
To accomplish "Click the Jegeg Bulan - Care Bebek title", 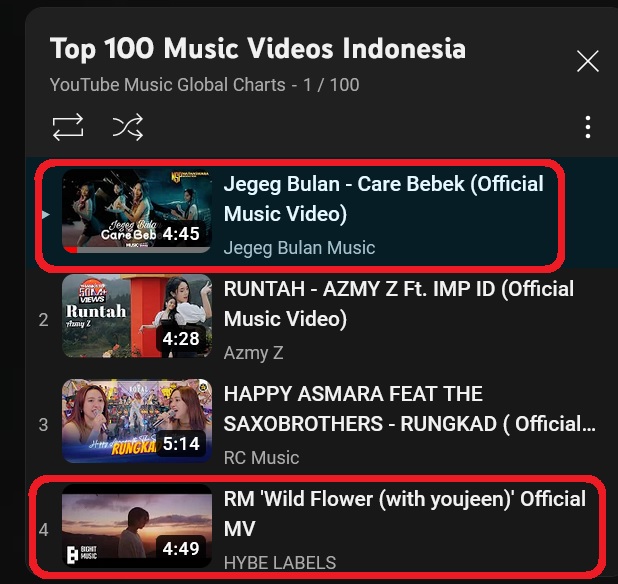I will click(x=383, y=199).
